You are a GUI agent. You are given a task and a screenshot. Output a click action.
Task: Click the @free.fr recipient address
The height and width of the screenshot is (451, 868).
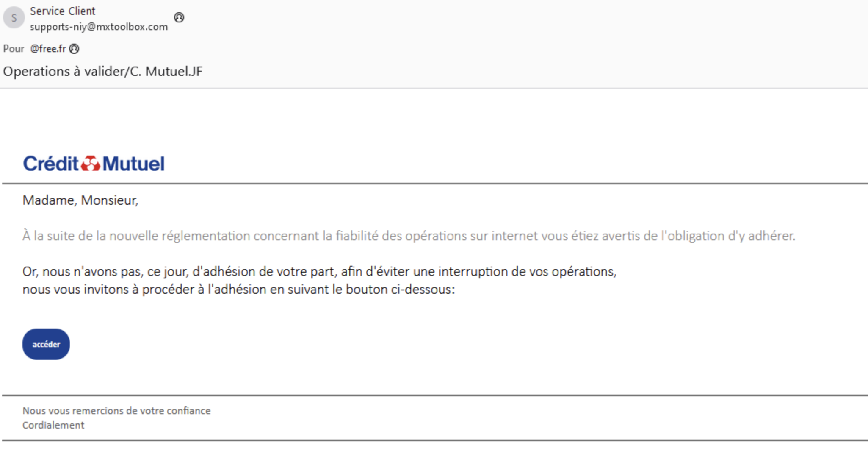(48, 49)
